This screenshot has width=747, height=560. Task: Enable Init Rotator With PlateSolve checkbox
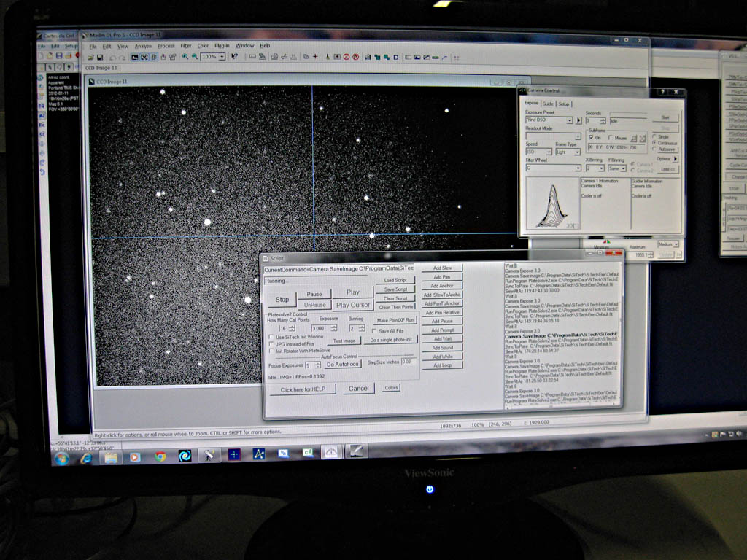271,351
